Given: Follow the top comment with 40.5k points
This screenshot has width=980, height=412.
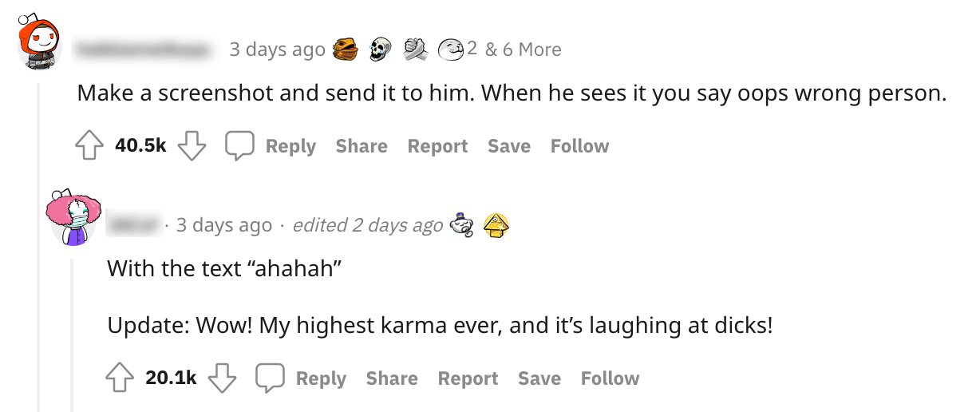Looking at the screenshot, I should (579, 146).
